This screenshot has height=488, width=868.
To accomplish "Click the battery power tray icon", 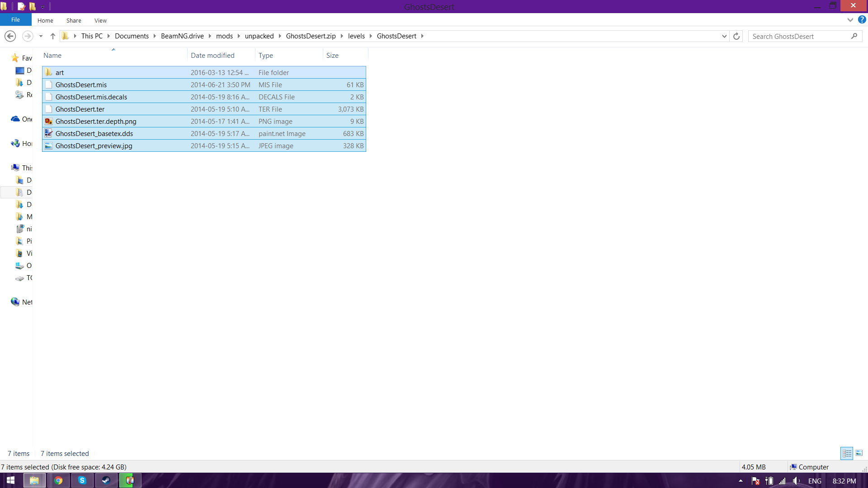I will [769, 481].
